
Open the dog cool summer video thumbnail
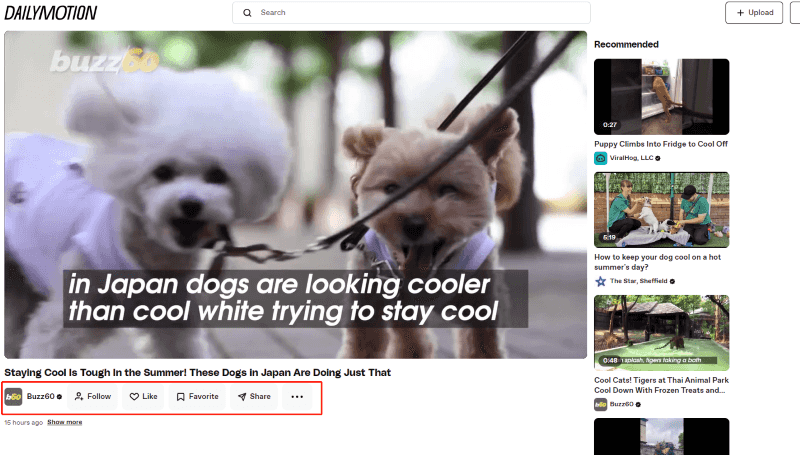pos(661,209)
